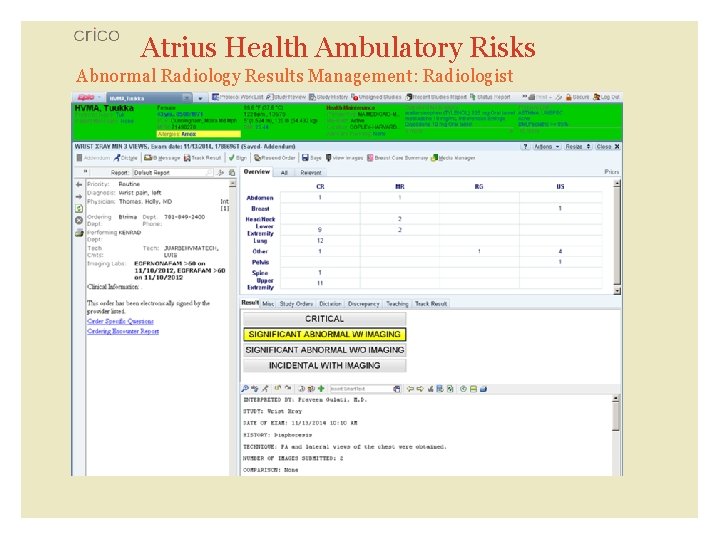Click the magnifier icon in editor toolbar
The image size is (720, 540).
[245, 389]
